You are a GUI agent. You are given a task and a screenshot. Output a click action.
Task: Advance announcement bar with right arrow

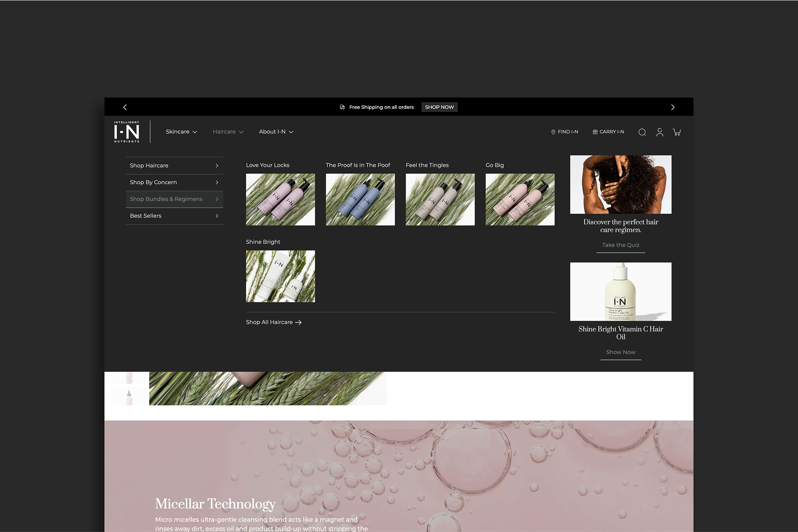[672, 107]
